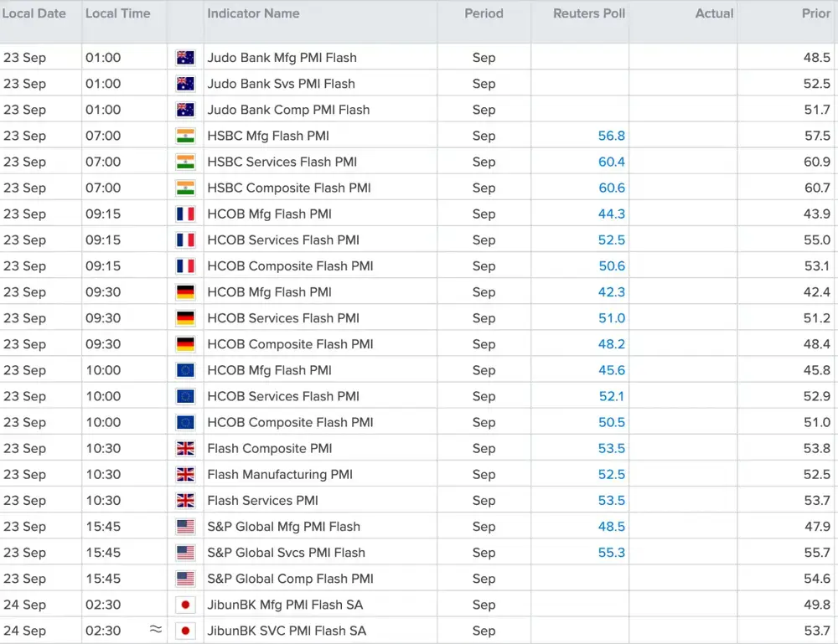Click US flag beside S&P Global Mfg PMI Flash
The height and width of the screenshot is (644, 838).
185,527
